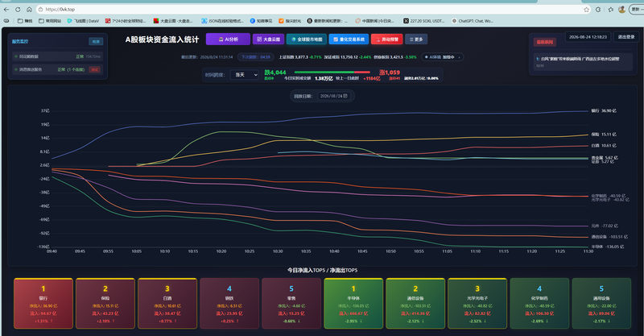Open the 大盘云图 market heatmap
644x336 pixels.
point(268,39)
